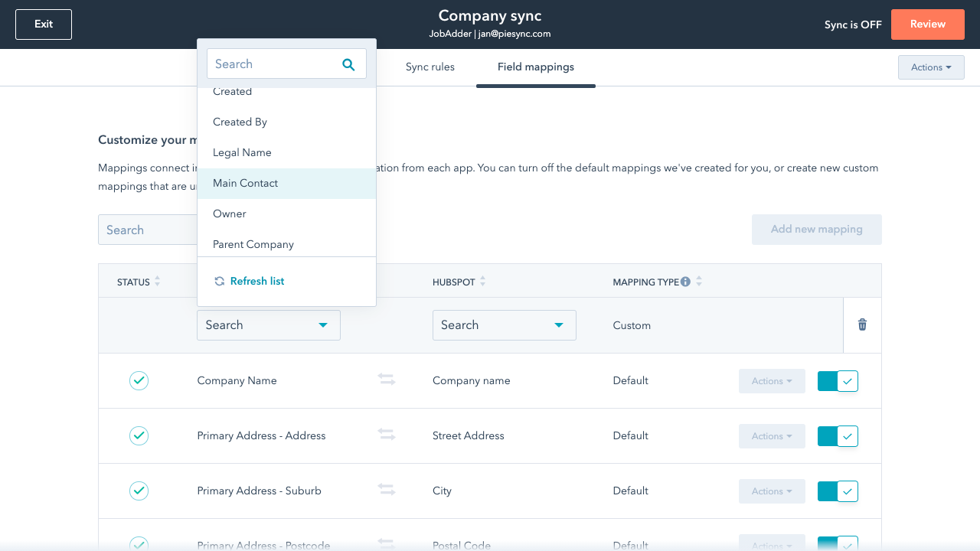980x551 pixels.
Task: Click the magnifier icon in dropdown search
Action: [348, 64]
